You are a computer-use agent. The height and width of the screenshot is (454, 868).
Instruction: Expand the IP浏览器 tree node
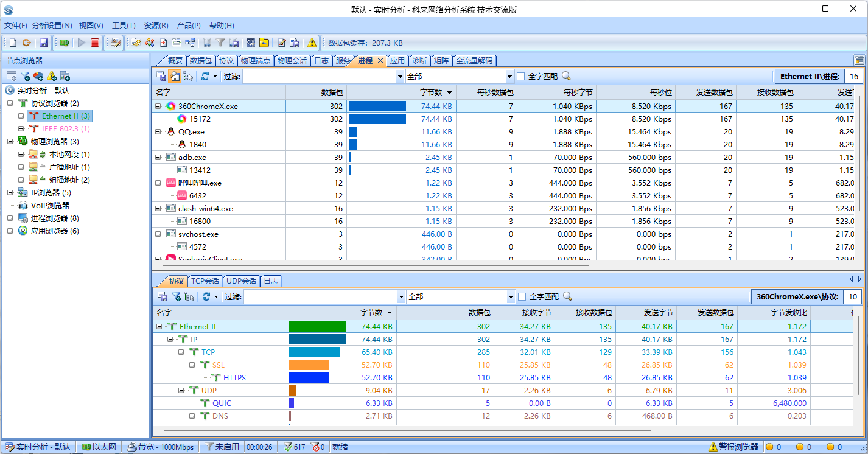[x=10, y=192]
